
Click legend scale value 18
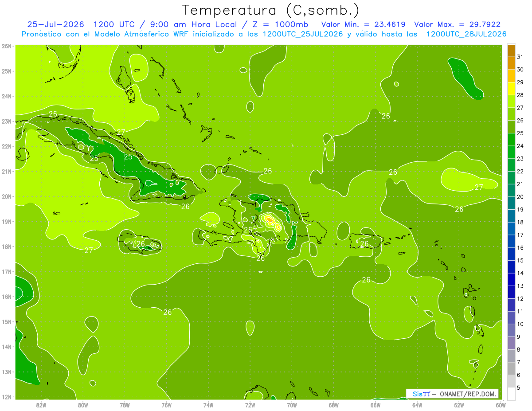tap(520, 222)
